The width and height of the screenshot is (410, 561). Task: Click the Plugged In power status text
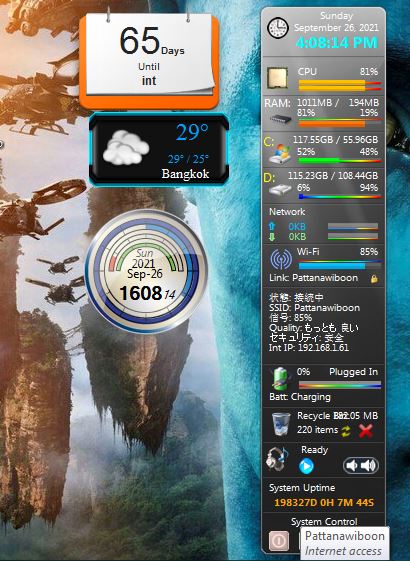[x=353, y=372]
